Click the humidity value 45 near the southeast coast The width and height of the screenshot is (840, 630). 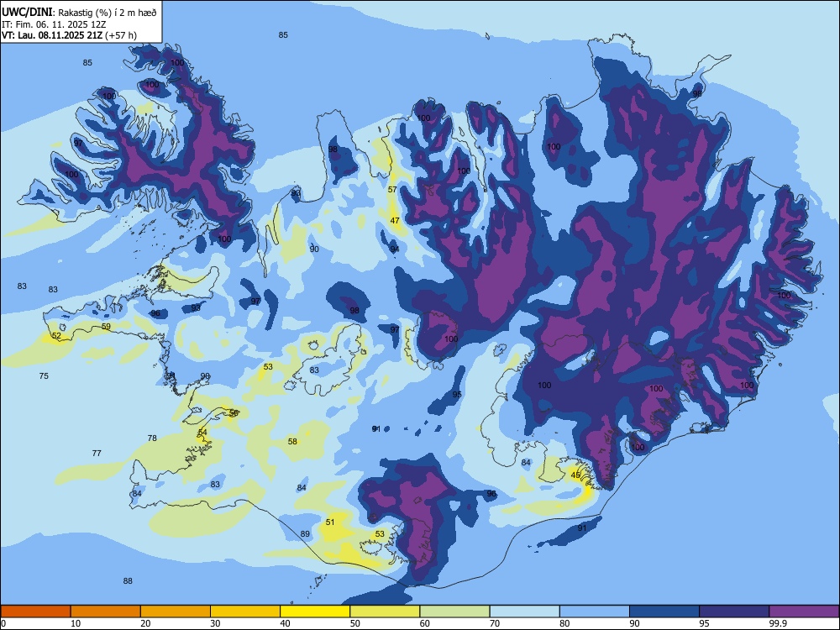click(x=575, y=475)
